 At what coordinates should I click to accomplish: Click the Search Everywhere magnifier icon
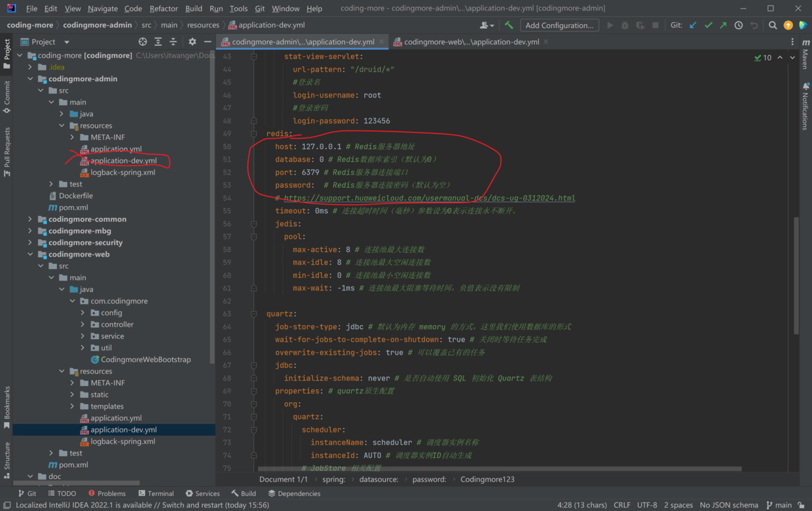pos(773,26)
